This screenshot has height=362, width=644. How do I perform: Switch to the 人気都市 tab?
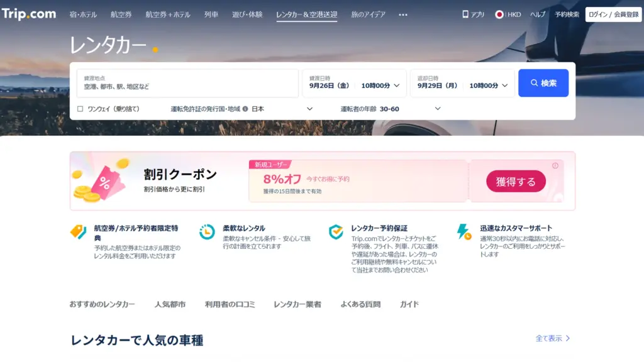[170, 304]
